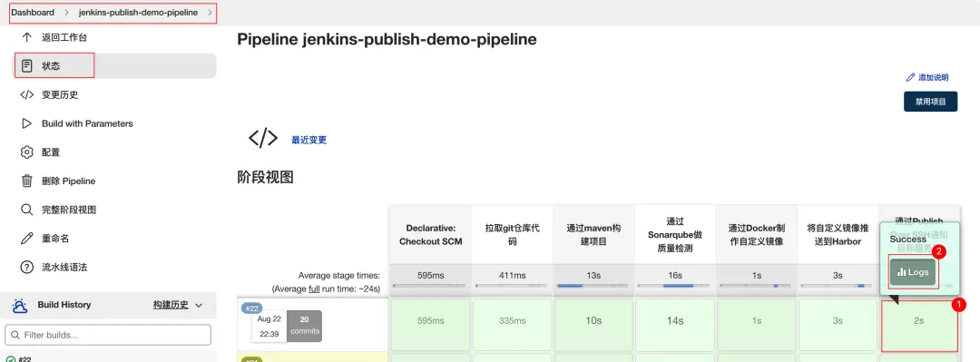
Task: Click the 通过Docker制作自定义镜像 column header
Action: point(757,235)
